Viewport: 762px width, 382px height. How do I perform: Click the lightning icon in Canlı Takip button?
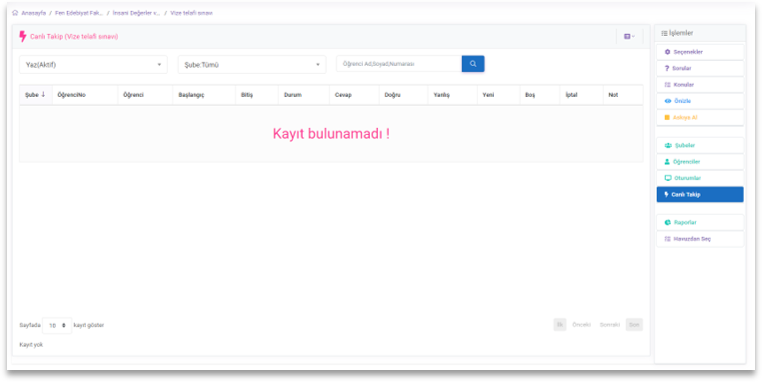click(x=666, y=194)
